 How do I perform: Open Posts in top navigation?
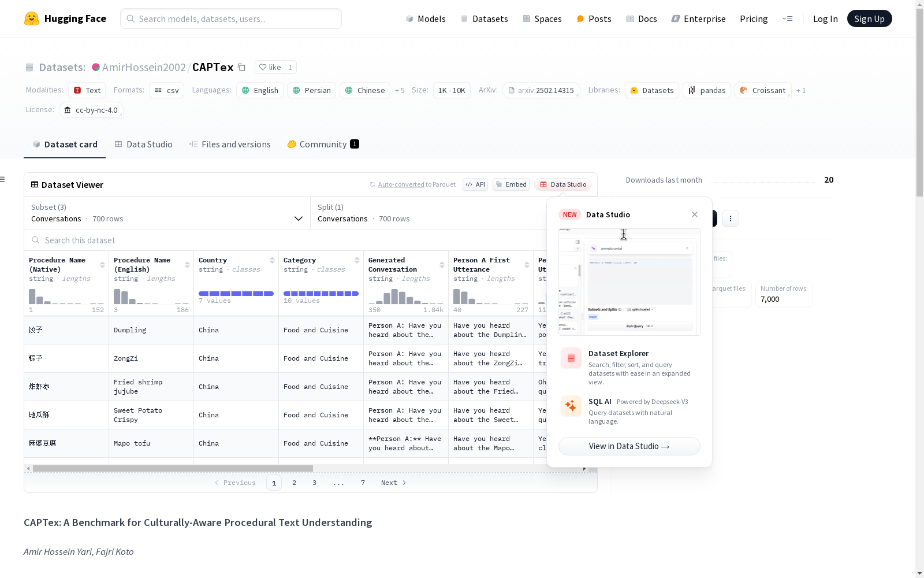click(x=594, y=18)
